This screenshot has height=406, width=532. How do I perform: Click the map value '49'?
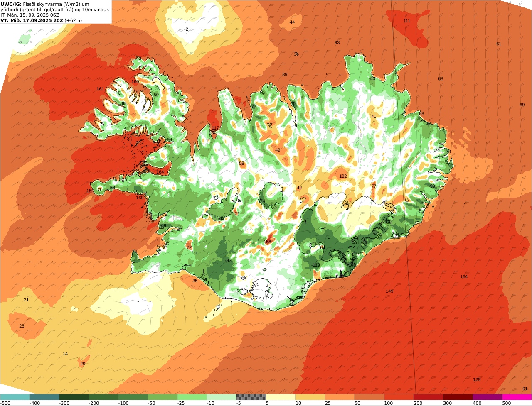(278, 150)
